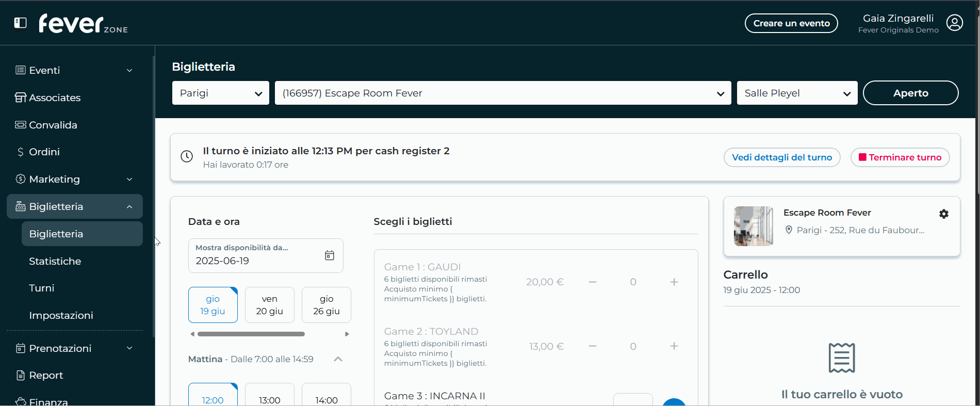Open Escape Room Fever settings gear

944,214
